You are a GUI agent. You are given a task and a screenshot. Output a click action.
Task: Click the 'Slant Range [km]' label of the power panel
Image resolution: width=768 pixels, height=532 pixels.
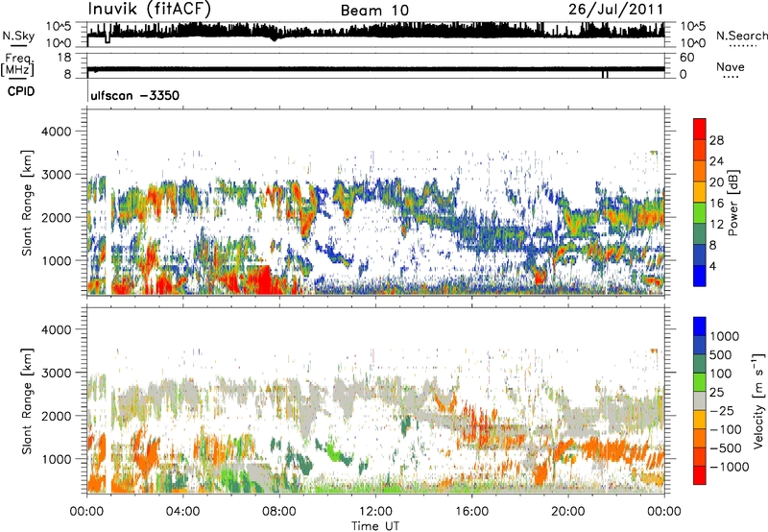coord(27,203)
